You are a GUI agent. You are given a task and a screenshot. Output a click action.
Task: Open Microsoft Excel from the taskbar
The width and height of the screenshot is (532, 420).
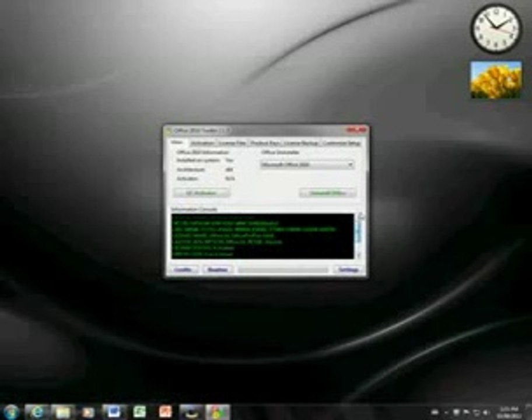click(x=139, y=412)
